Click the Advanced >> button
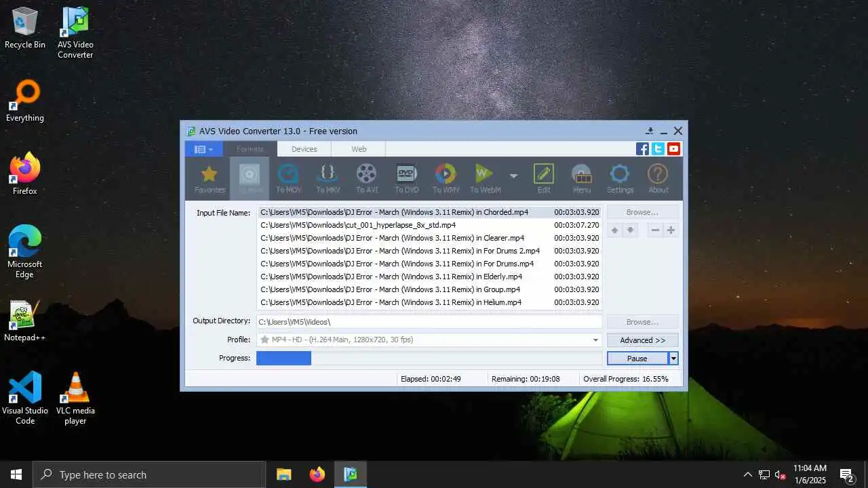Image resolution: width=868 pixels, height=488 pixels. point(642,340)
